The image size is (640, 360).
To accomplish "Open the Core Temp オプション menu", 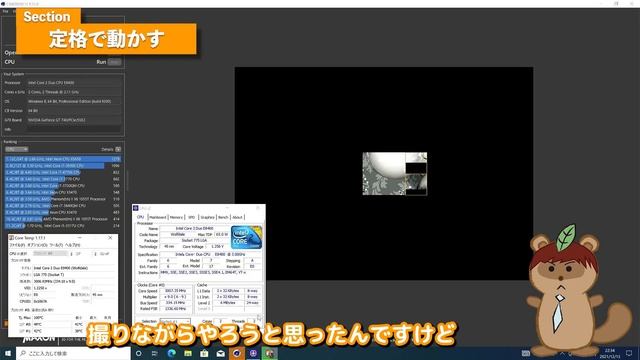I will (37, 245).
